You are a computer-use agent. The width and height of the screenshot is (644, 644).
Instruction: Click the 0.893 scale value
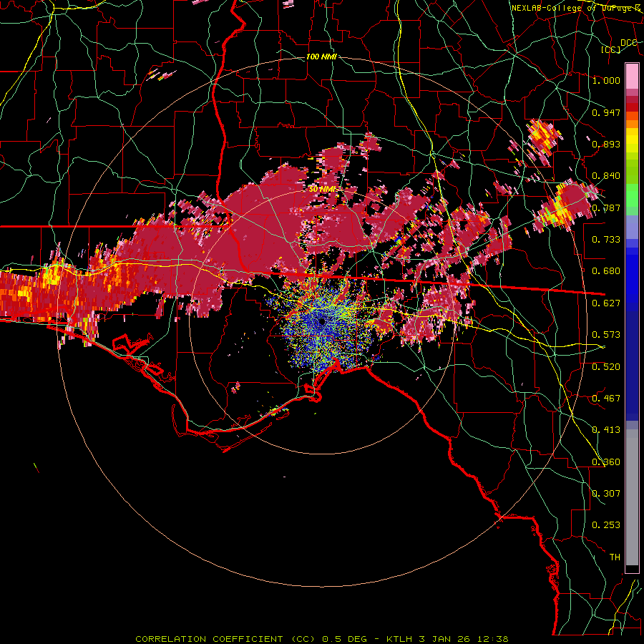pos(606,144)
